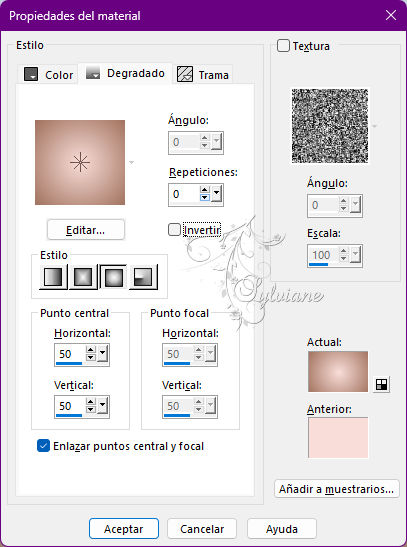This screenshot has height=547, width=407.
Task: Click the Color tab icon
Action: (x=31, y=74)
